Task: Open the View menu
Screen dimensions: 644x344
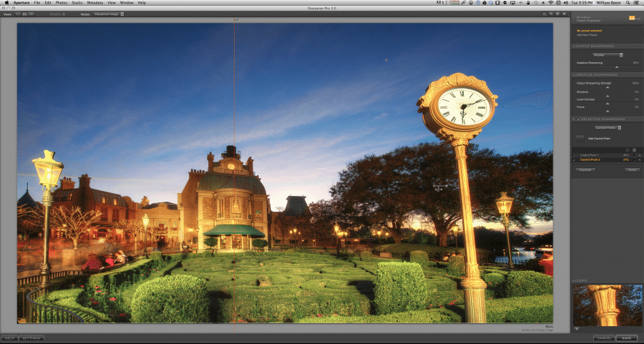Action: pyautogui.click(x=112, y=3)
